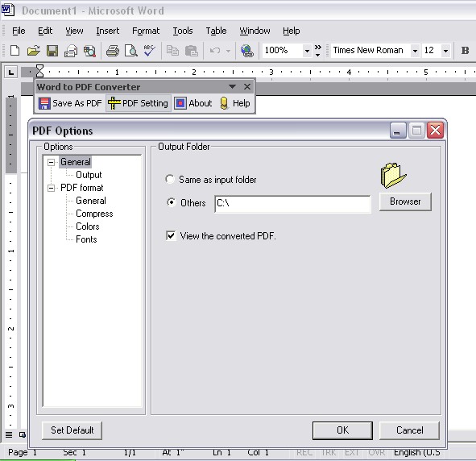Open the Format menu

click(x=146, y=31)
